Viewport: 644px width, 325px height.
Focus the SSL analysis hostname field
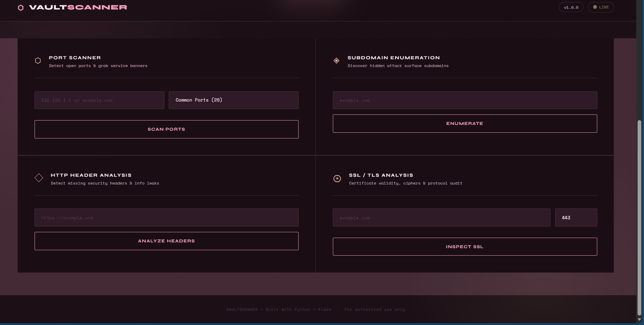coord(441,218)
